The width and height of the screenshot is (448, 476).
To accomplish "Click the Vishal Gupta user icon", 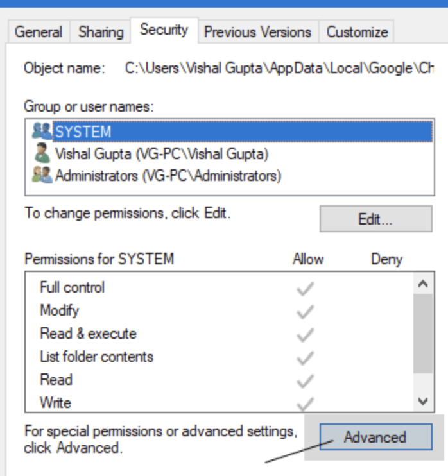I will click(x=42, y=154).
